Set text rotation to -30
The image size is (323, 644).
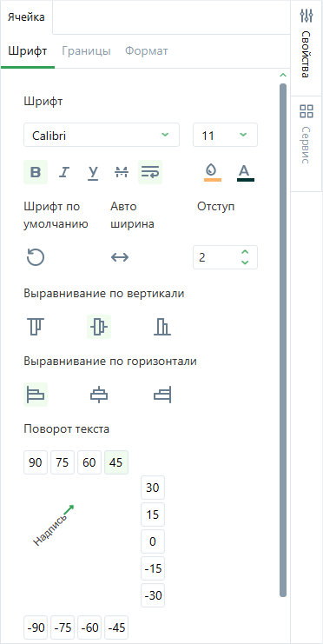(153, 595)
